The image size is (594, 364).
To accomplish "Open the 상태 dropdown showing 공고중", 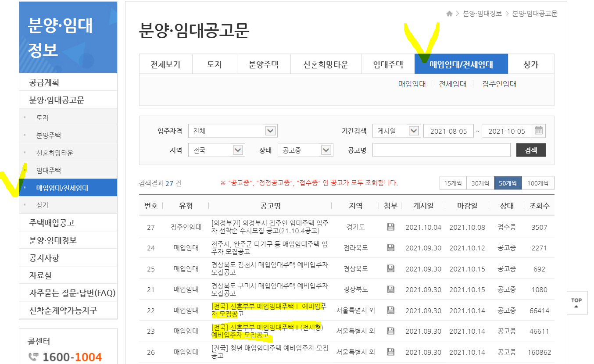I will (305, 150).
